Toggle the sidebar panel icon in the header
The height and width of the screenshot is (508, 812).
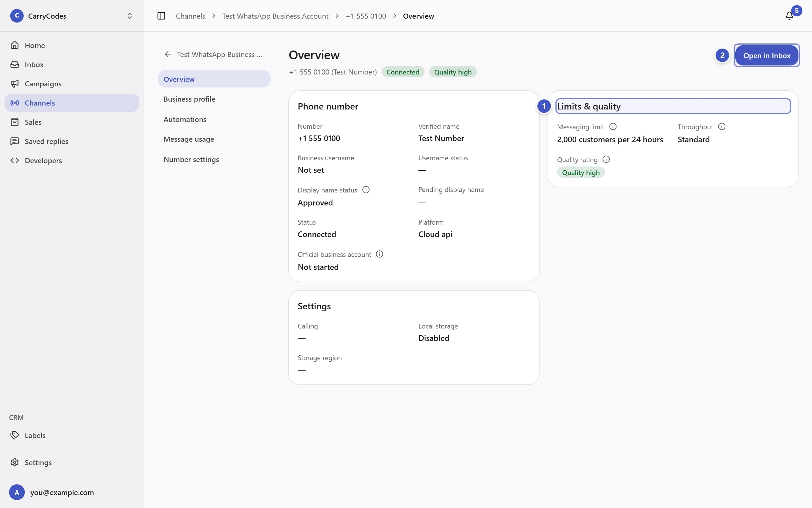(161, 16)
